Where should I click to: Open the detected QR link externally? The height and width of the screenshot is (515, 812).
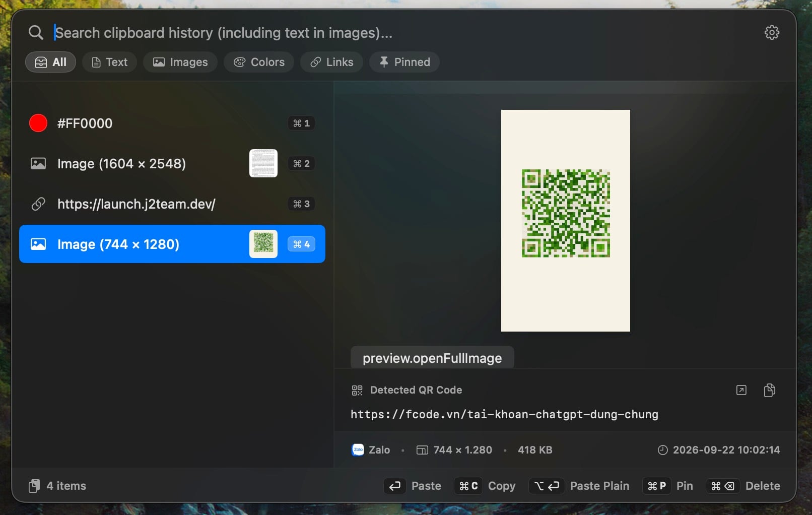741,390
